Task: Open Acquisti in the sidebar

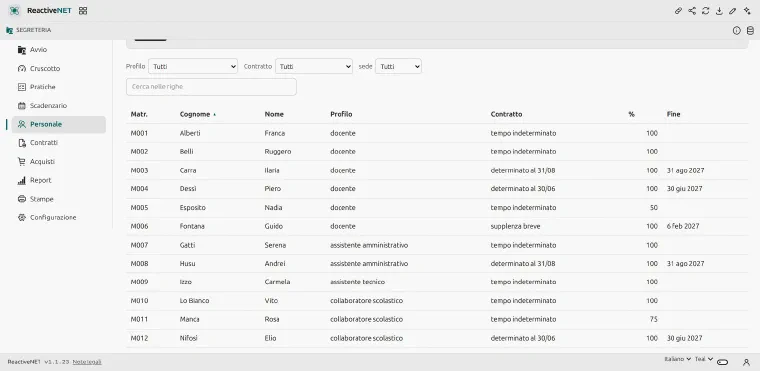Action: click(59, 161)
